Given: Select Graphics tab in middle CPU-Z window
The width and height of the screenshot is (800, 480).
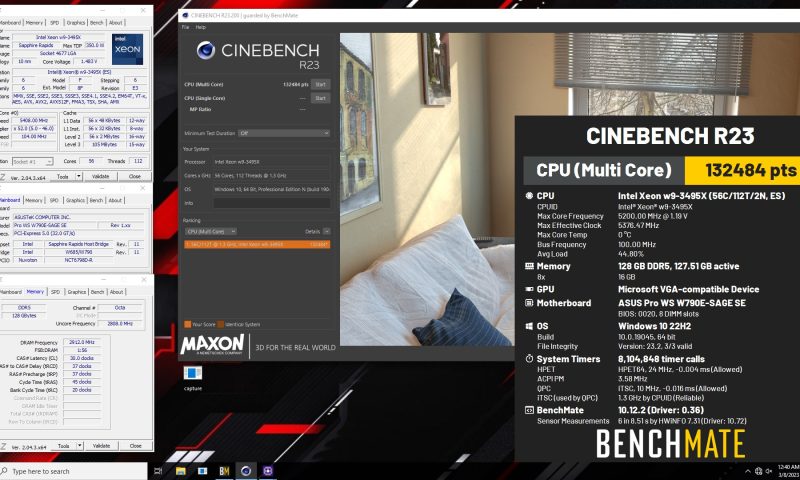Looking at the screenshot, I should click(75, 200).
